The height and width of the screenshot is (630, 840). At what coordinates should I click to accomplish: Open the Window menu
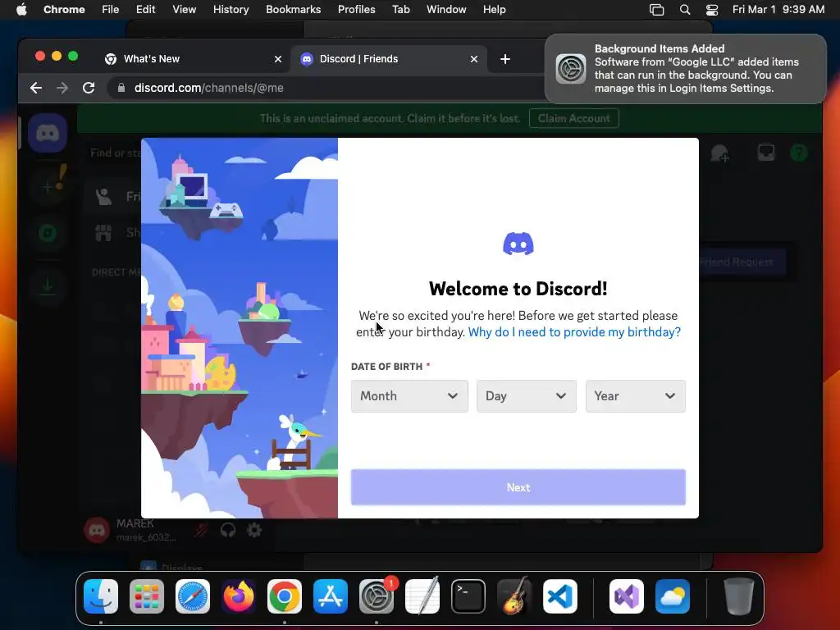446,10
